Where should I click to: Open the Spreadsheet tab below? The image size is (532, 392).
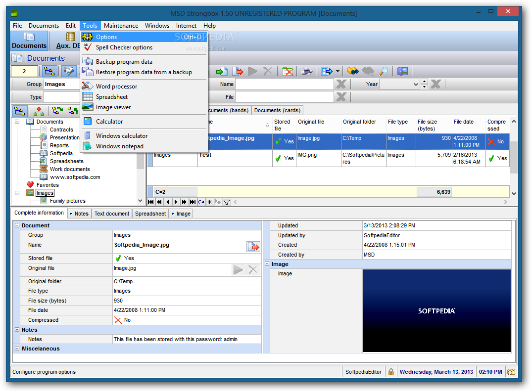click(x=150, y=214)
